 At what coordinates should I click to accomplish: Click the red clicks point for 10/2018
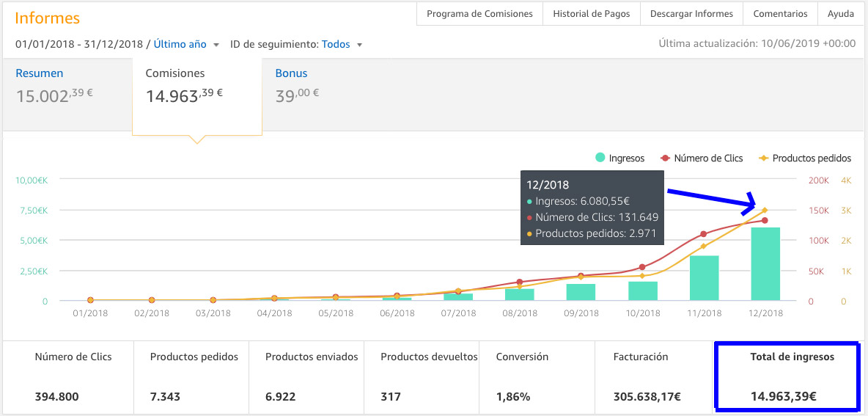642,267
